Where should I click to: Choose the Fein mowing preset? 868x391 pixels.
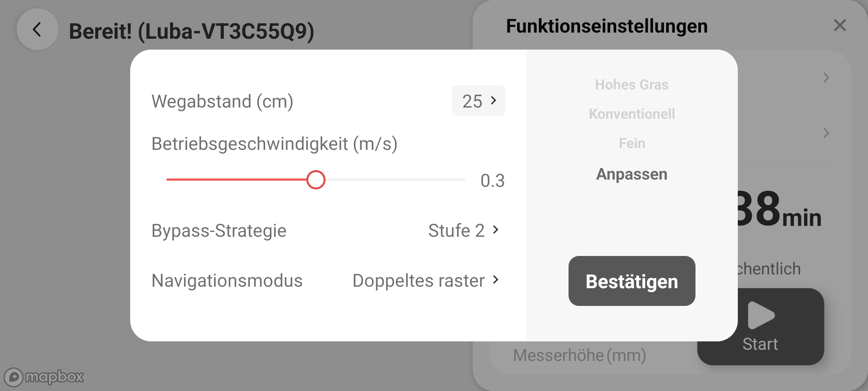631,143
